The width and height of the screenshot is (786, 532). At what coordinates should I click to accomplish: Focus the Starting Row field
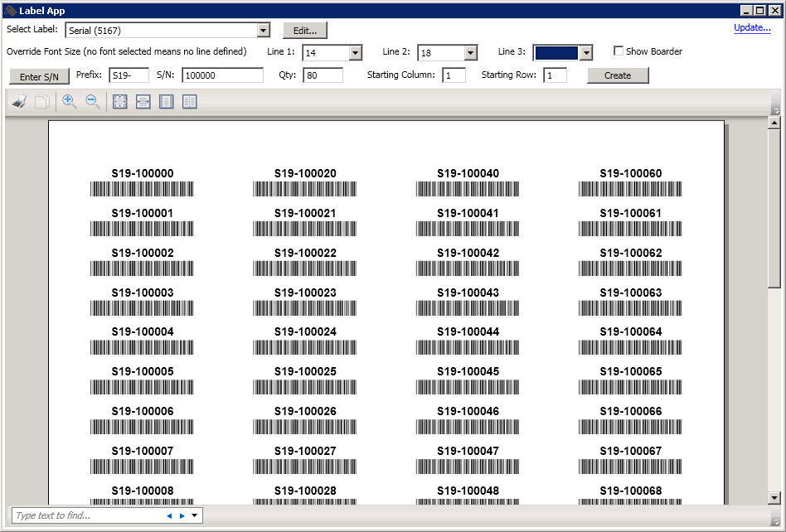(x=555, y=75)
